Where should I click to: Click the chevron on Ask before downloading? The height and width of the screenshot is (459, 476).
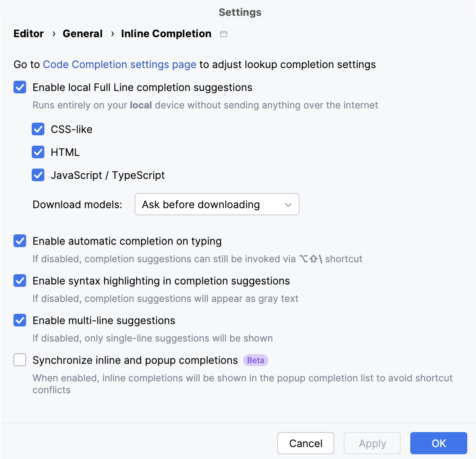[x=288, y=204]
